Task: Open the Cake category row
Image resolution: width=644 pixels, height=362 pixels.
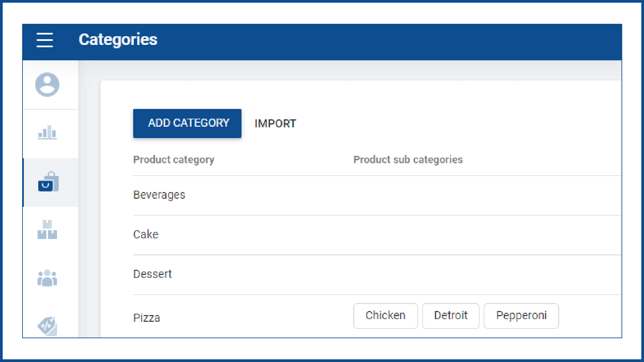Action: pos(146,235)
